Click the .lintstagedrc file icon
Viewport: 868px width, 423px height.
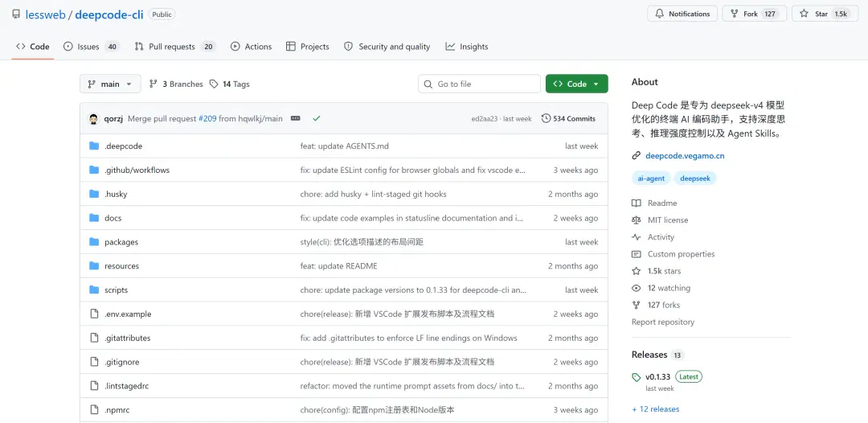pyautogui.click(x=93, y=386)
